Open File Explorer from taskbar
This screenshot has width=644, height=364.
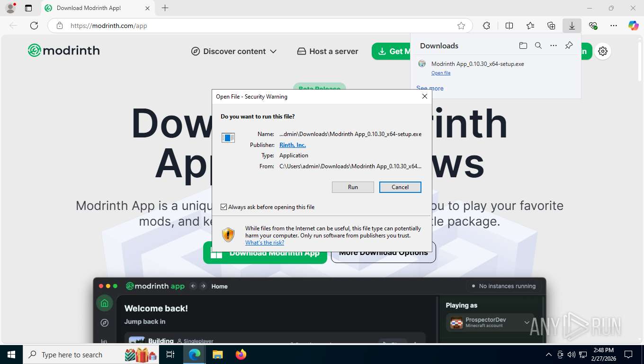(x=217, y=355)
